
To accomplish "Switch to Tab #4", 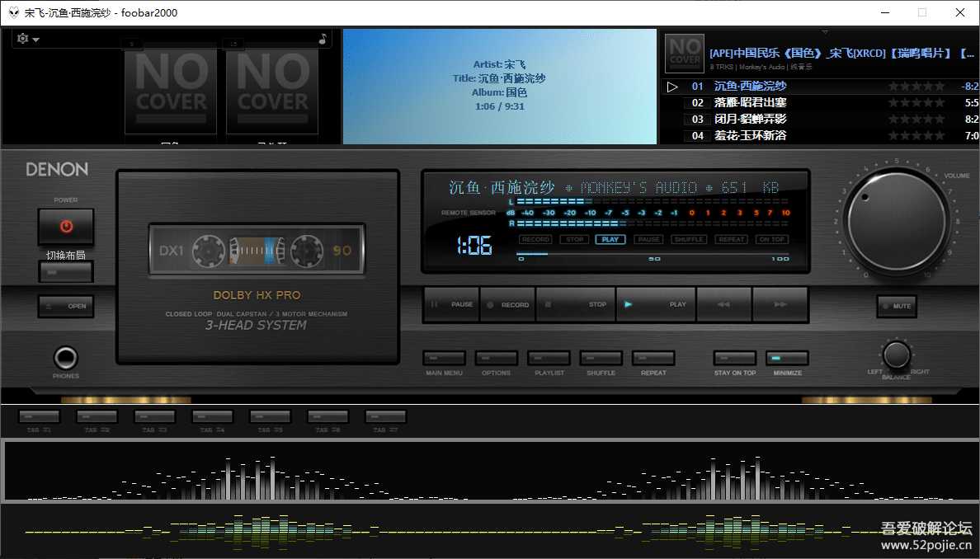I will click(213, 416).
